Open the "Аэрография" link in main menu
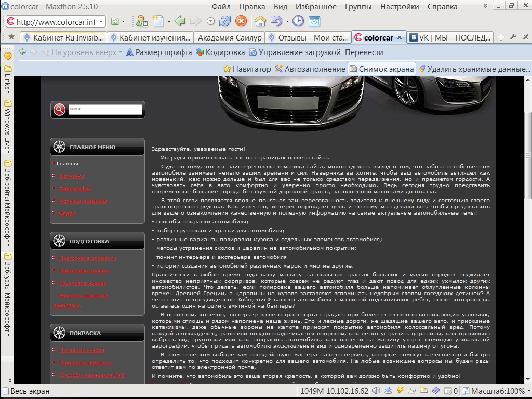The height and width of the screenshot is (399, 532). [72, 189]
